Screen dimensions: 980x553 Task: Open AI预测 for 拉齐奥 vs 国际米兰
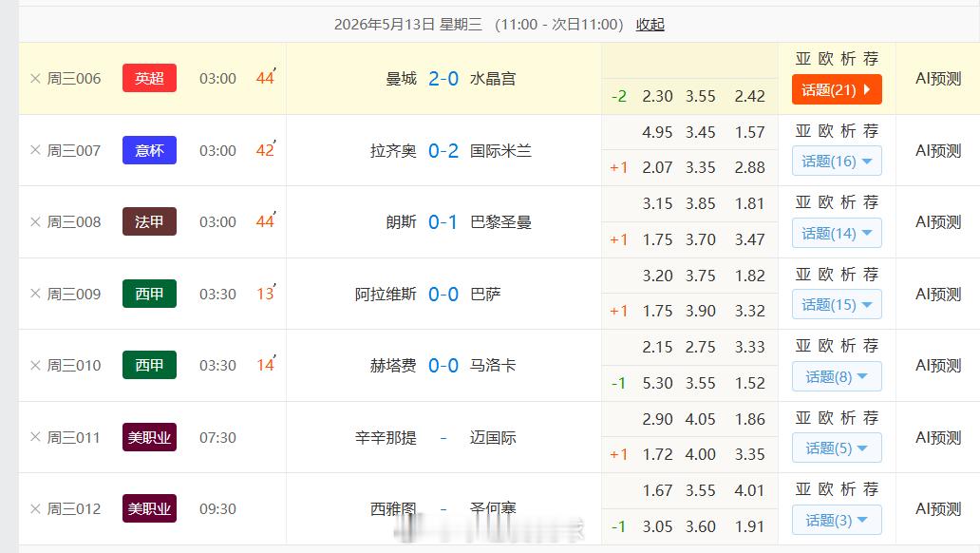click(938, 150)
